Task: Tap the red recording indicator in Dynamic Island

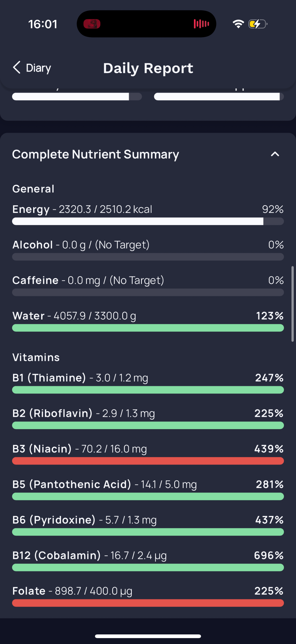Action: pos(92,24)
